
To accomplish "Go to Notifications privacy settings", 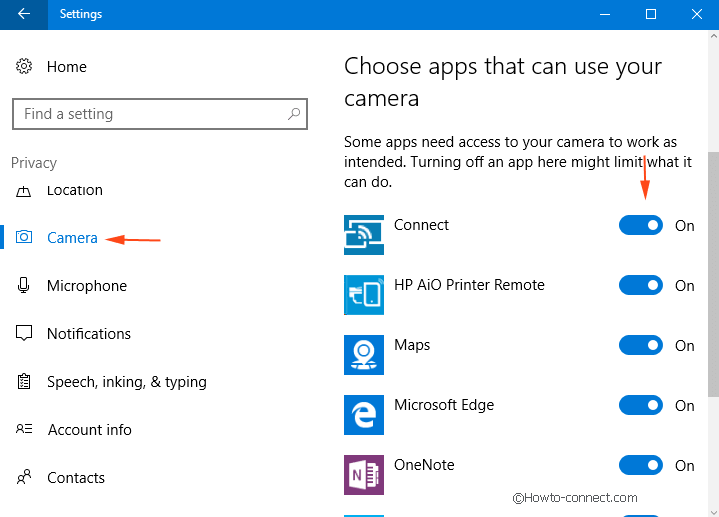I will click(x=88, y=334).
